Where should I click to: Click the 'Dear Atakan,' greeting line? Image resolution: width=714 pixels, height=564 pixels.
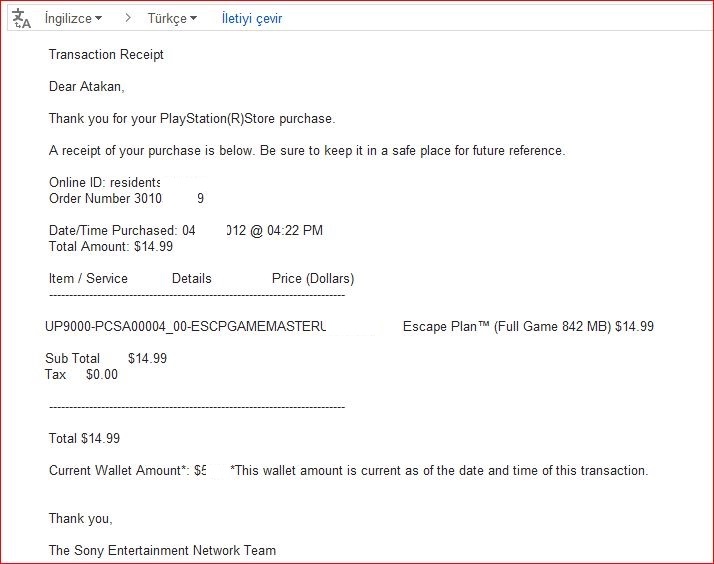point(87,86)
